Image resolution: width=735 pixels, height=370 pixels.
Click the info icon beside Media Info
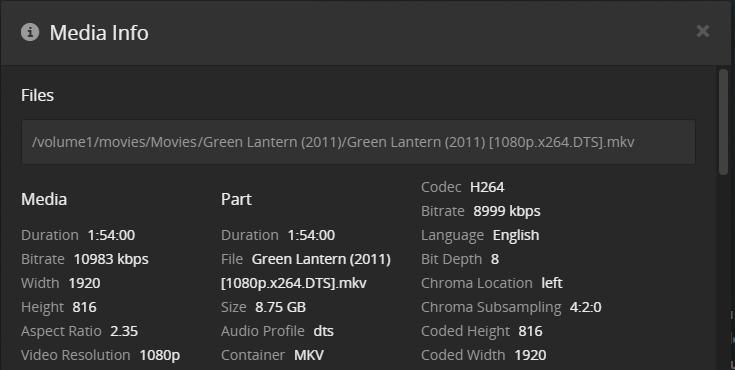coord(30,32)
